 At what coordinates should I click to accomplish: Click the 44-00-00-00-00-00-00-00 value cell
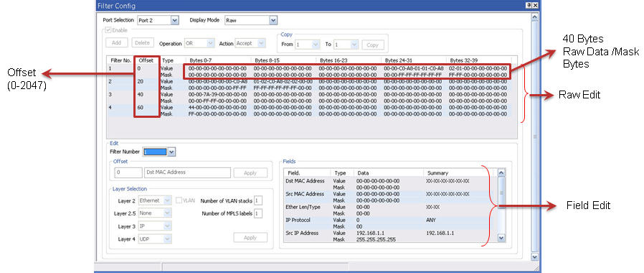218,108
